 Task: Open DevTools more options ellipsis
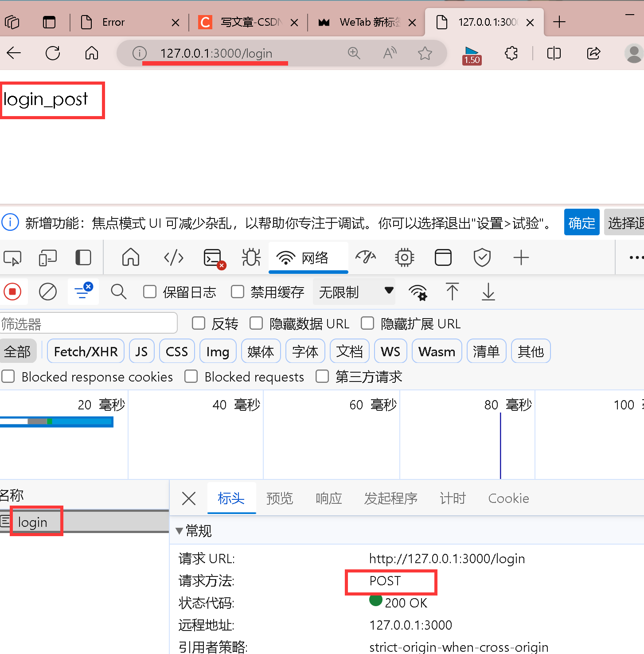(636, 257)
